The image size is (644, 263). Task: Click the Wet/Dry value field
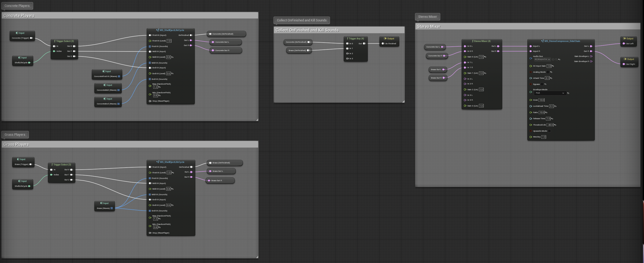pyautogui.click(x=544, y=137)
